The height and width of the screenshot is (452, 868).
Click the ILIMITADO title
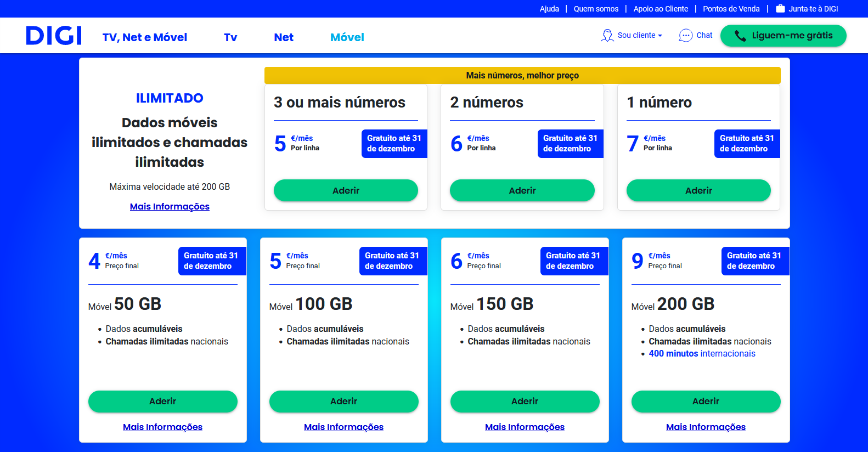[170, 98]
